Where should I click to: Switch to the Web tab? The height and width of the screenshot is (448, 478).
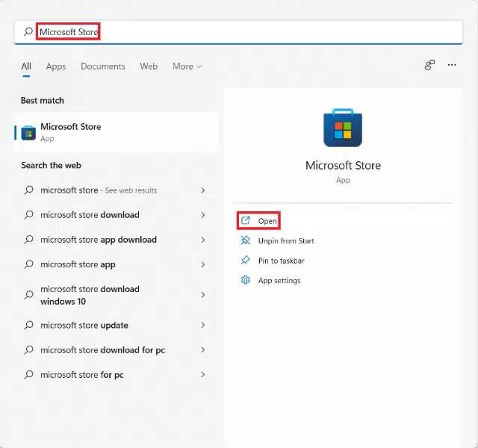pyautogui.click(x=149, y=66)
